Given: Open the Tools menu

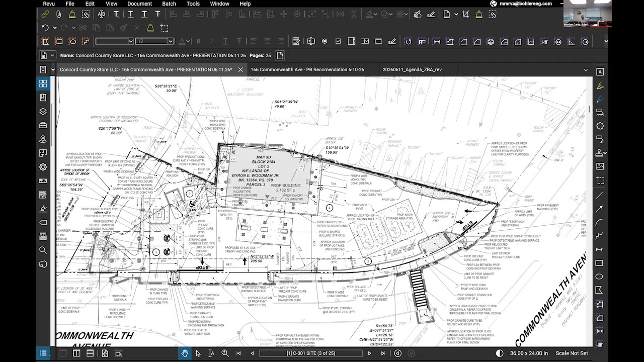Looking at the screenshot, I should [x=193, y=4].
